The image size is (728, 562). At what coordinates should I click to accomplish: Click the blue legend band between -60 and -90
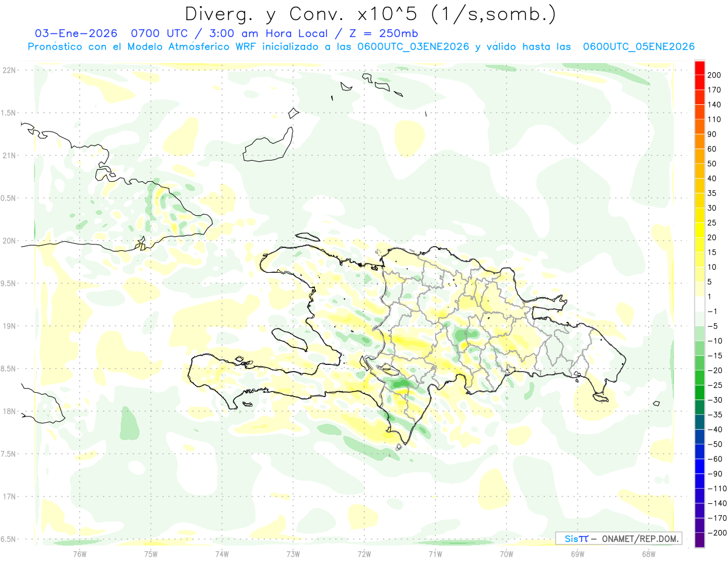click(x=700, y=466)
